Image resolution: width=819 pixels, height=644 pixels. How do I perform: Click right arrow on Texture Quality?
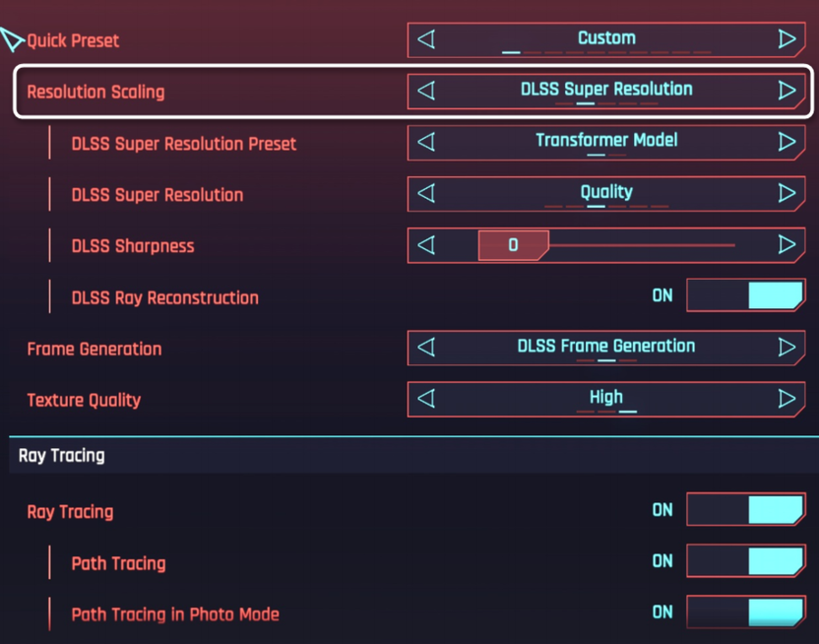787,399
